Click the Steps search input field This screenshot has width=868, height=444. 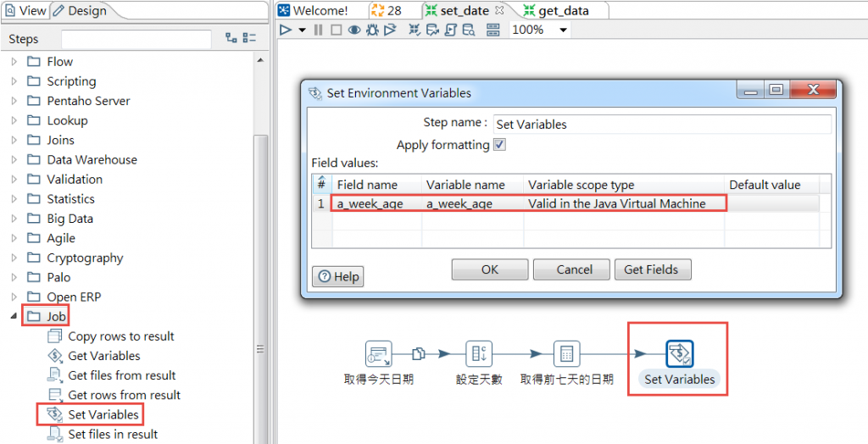click(x=136, y=39)
